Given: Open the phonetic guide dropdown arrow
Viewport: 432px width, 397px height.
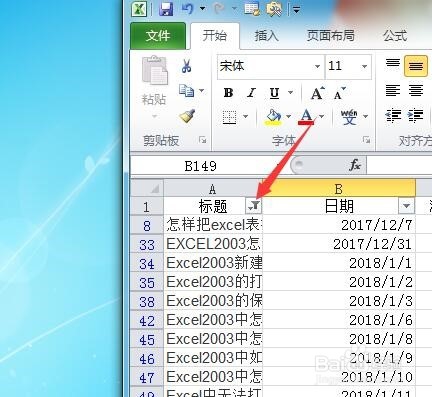Looking at the screenshot, I should 366,116.
